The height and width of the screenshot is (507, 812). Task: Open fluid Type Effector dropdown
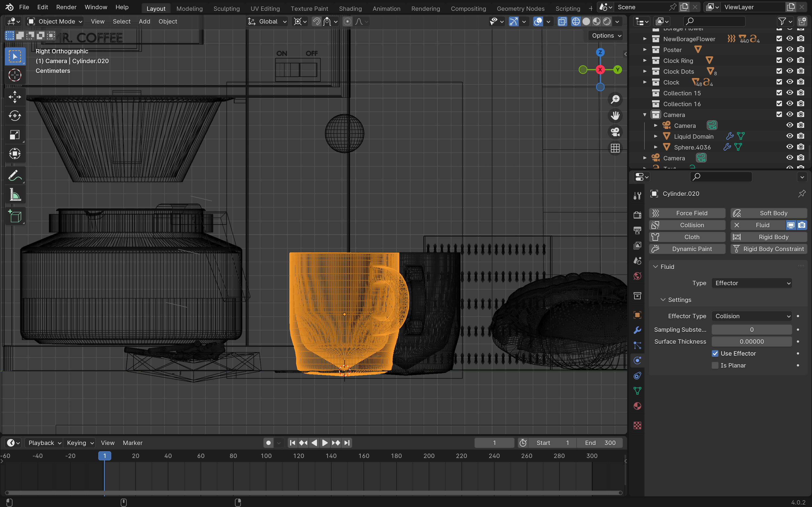752,283
